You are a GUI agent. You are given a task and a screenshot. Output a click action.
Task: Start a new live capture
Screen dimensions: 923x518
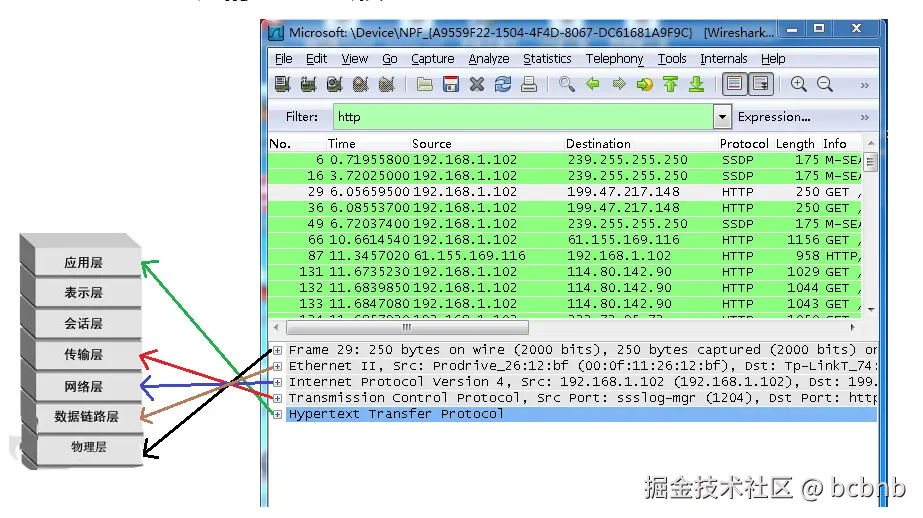click(334, 84)
